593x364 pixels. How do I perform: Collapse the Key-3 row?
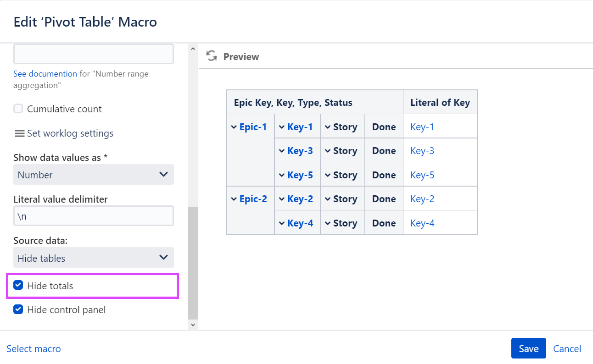tap(282, 150)
